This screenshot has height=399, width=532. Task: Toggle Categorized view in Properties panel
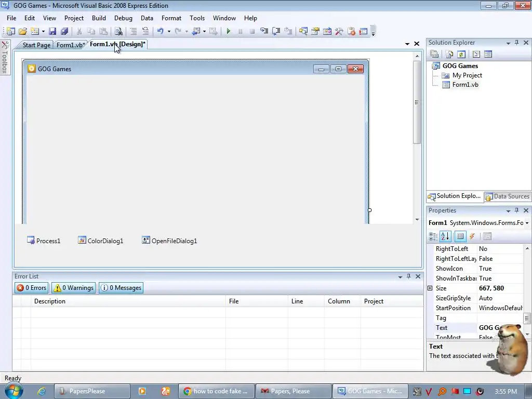[433, 236]
